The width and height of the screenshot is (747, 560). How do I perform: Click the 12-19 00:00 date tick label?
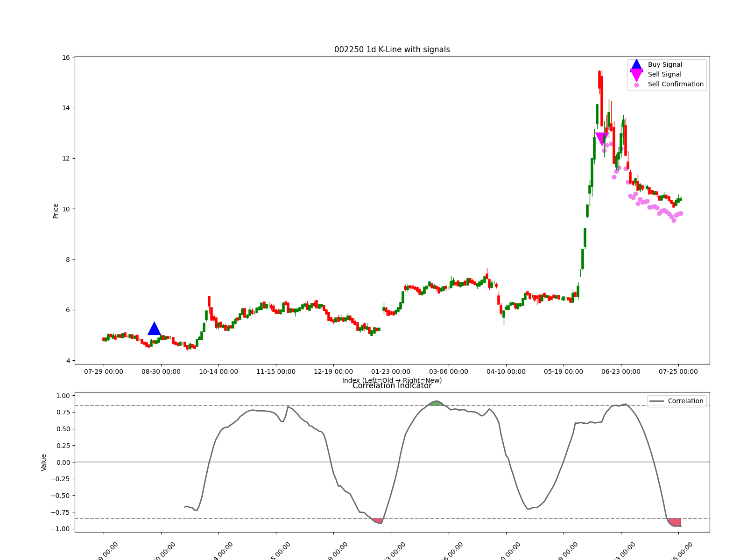(x=333, y=372)
